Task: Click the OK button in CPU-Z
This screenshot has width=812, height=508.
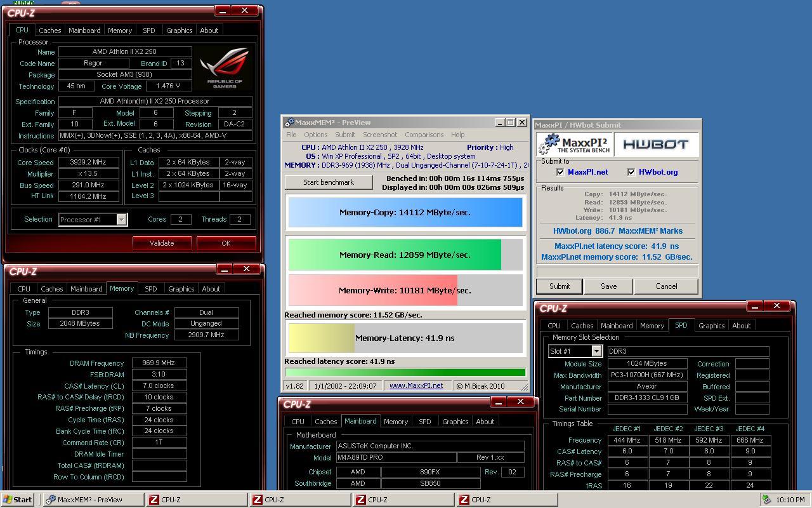Action: click(226, 243)
